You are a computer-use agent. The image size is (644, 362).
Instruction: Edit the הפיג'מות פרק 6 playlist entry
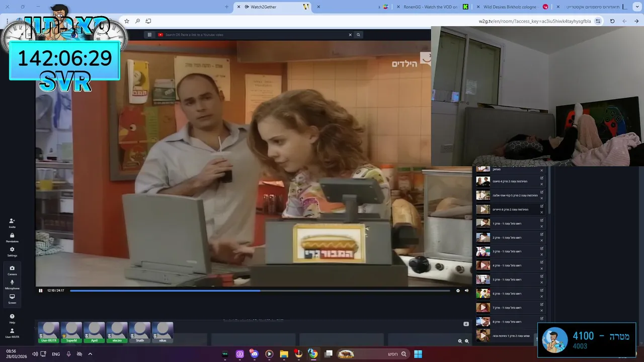(x=542, y=206)
